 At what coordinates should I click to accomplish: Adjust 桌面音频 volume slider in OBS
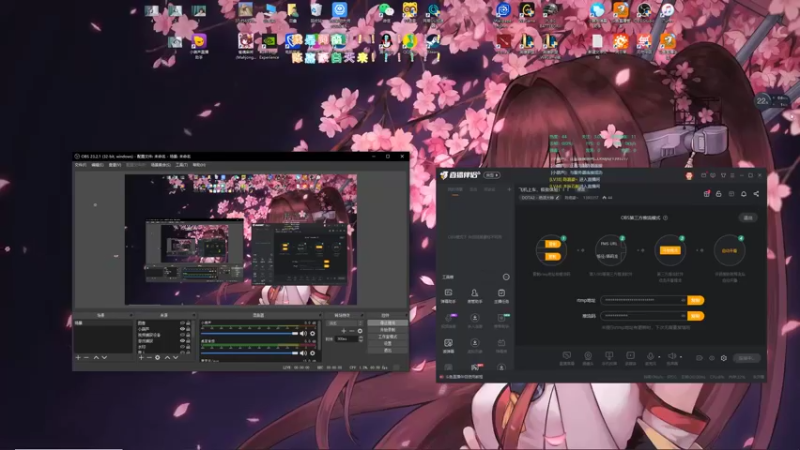pyautogui.click(x=249, y=353)
